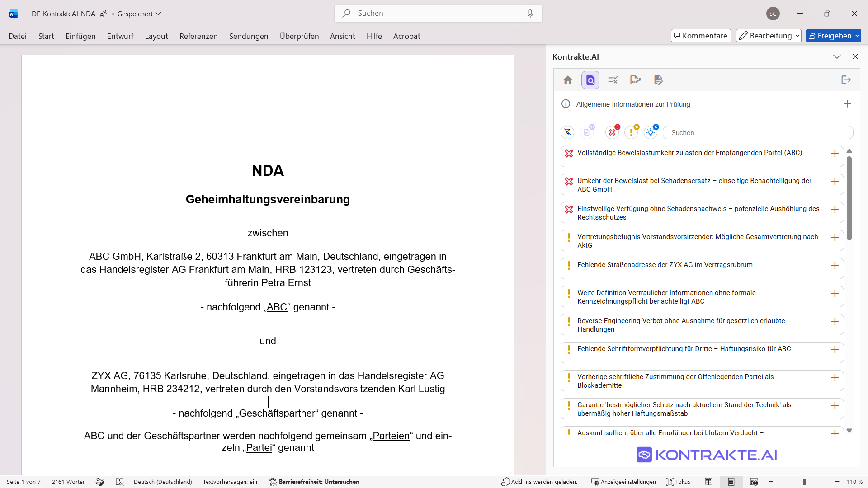868x488 pixels.
Task: Open the edit document pen icon
Action: [658, 80]
